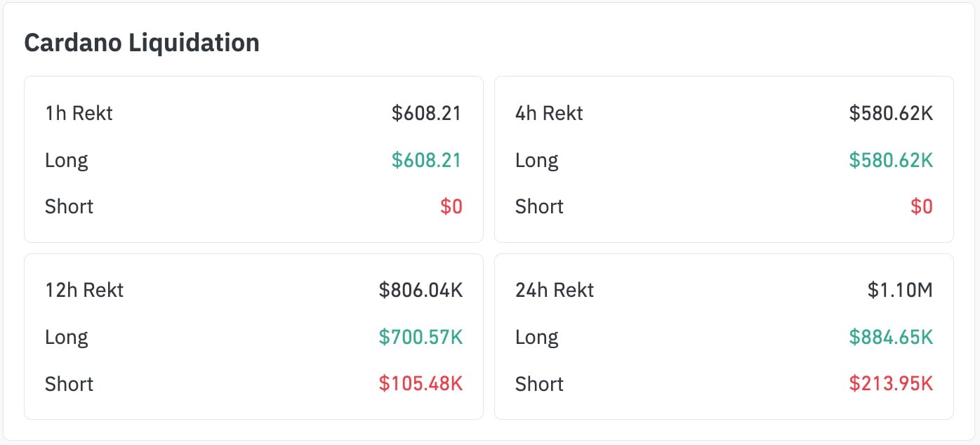The height and width of the screenshot is (445, 980).
Task: Click the 12h Short value $105.48K
Action: click(421, 384)
